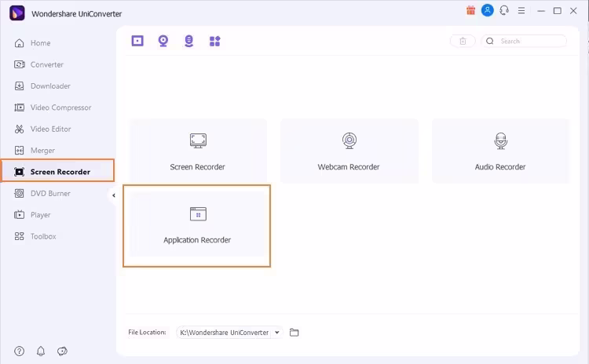Select Screen Recorder in the sidebar
This screenshot has height=364, width=589.
tap(58, 171)
